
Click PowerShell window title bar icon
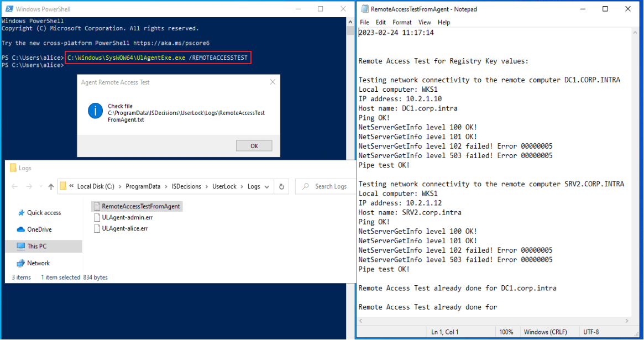coord(9,9)
